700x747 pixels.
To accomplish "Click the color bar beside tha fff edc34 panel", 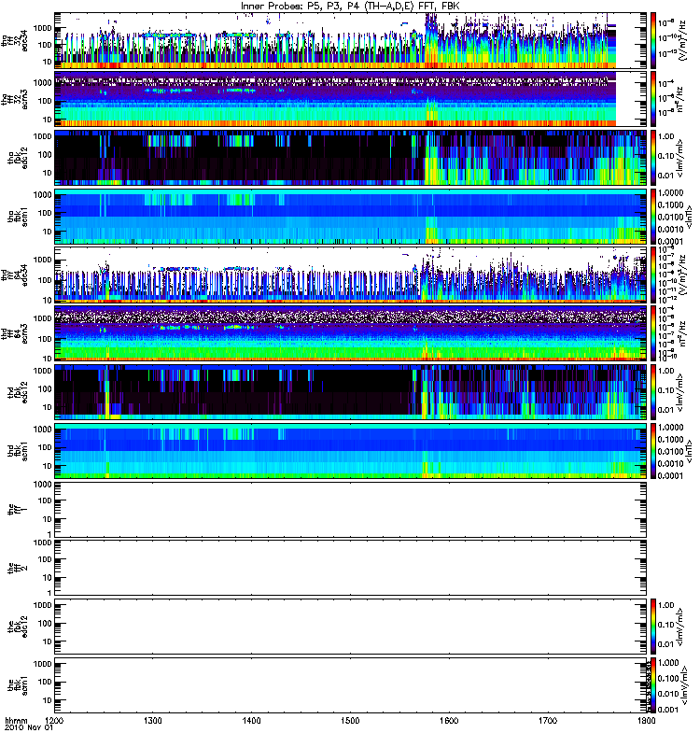I will (653, 40).
